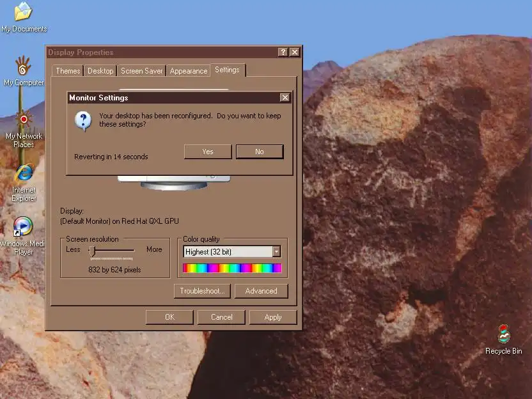The width and height of the screenshot is (532, 399).
Task: Select the My Network Places icon
Action: tap(24, 129)
